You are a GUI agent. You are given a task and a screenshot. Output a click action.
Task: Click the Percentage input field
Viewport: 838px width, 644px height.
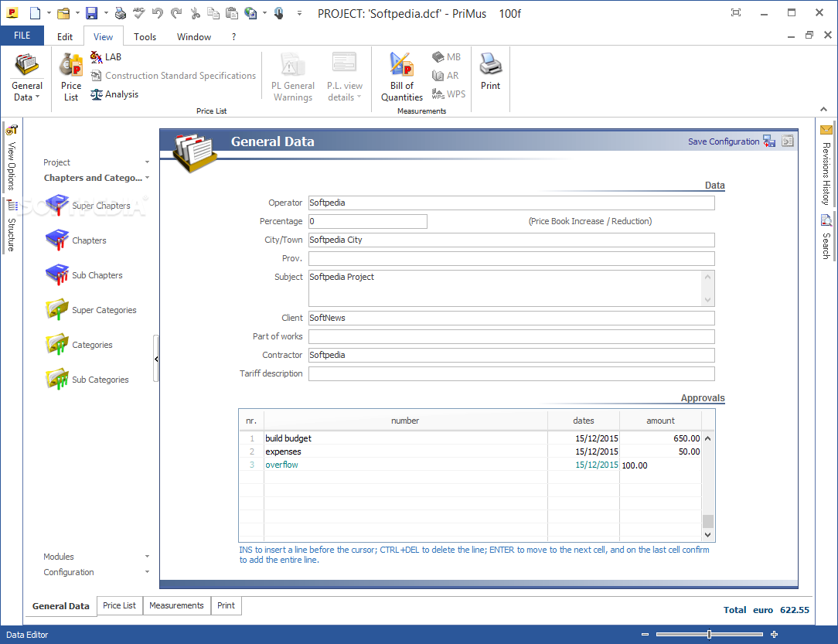pyautogui.click(x=368, y=221)
